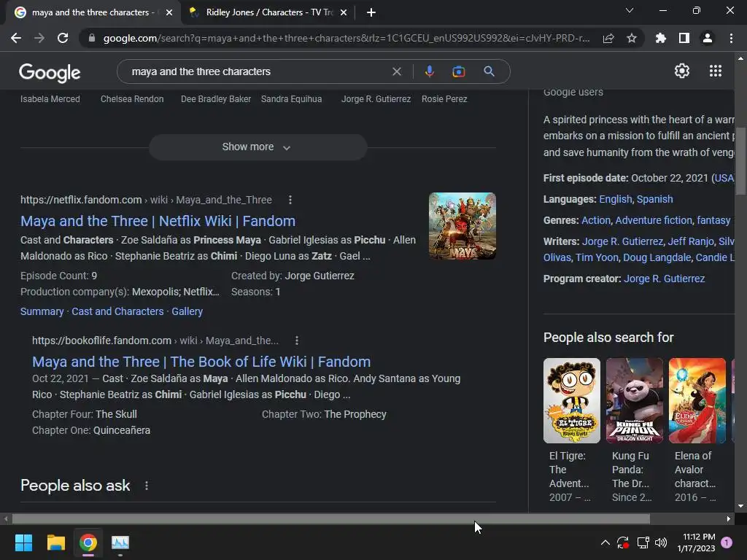Go back to the previous page
Viewport: 747px width, 560px height.
click(x=16, y=38)
